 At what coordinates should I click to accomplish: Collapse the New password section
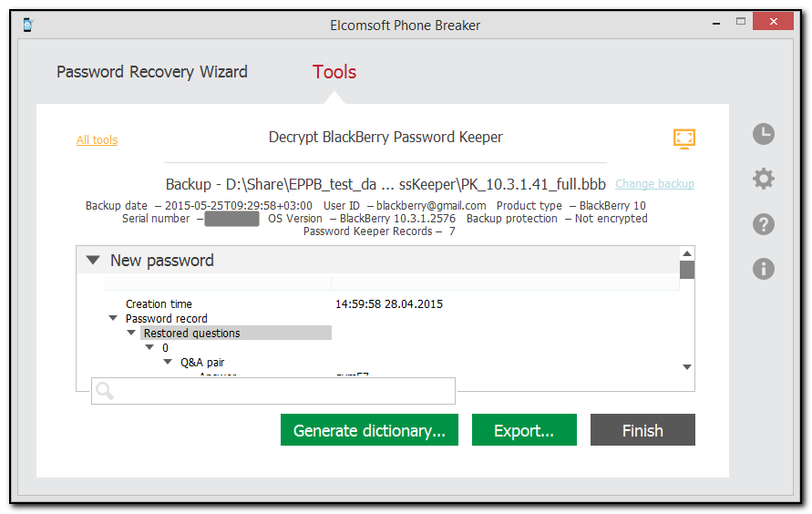pos(93,261)
